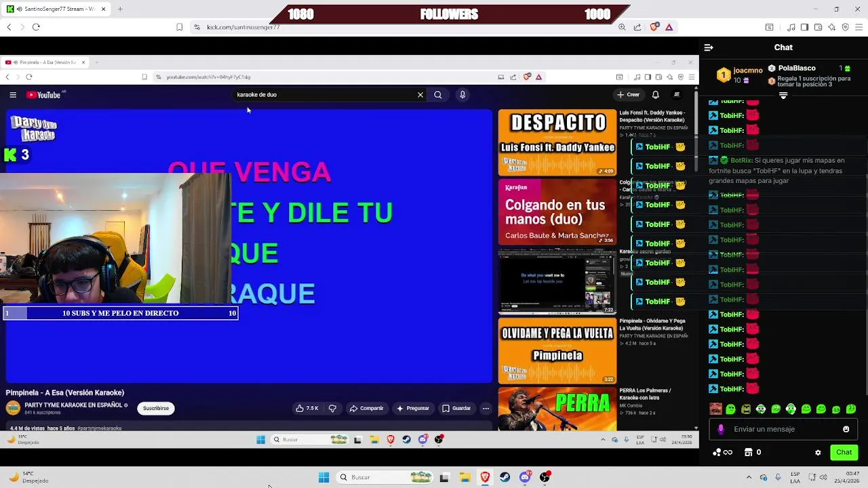
Task: Toggle sidebar icon in outer browser toolbar
Action: [x=804, y=27]
